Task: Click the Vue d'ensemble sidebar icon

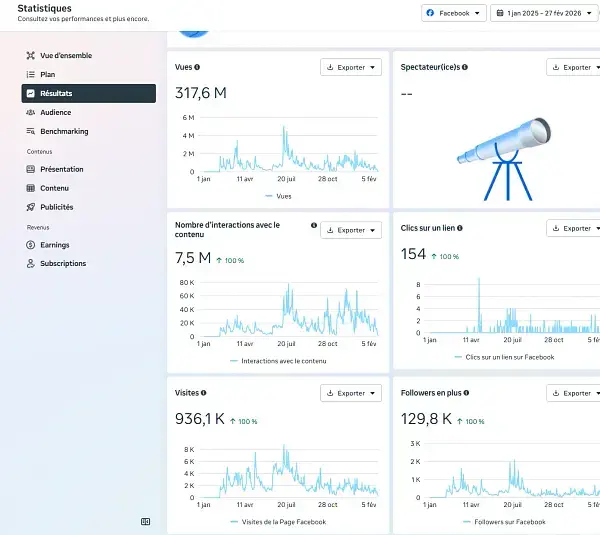Action: (x=31, y=55)
